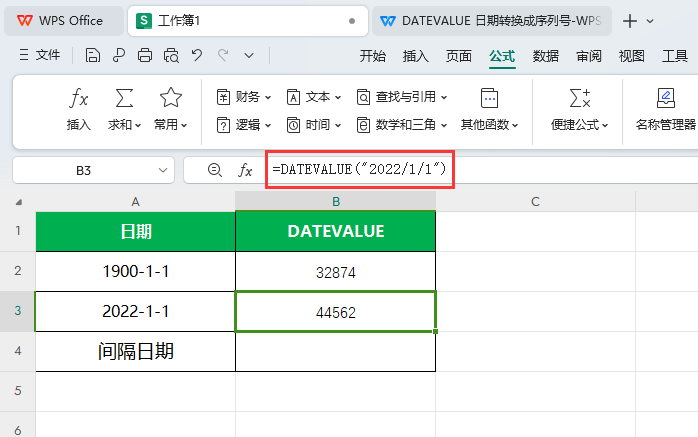Click cell containing 32874

point(336,271)
